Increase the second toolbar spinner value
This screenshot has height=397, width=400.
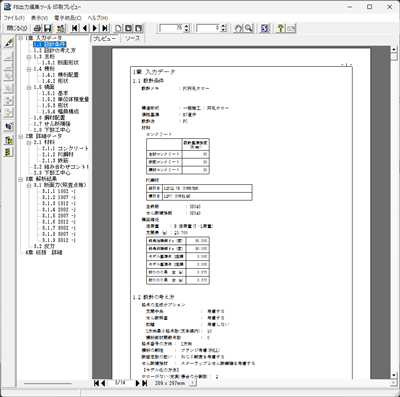[223, 26]
